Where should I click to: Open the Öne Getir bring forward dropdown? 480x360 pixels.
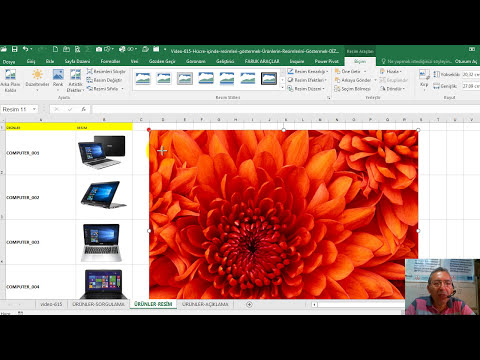coord(365,71)
